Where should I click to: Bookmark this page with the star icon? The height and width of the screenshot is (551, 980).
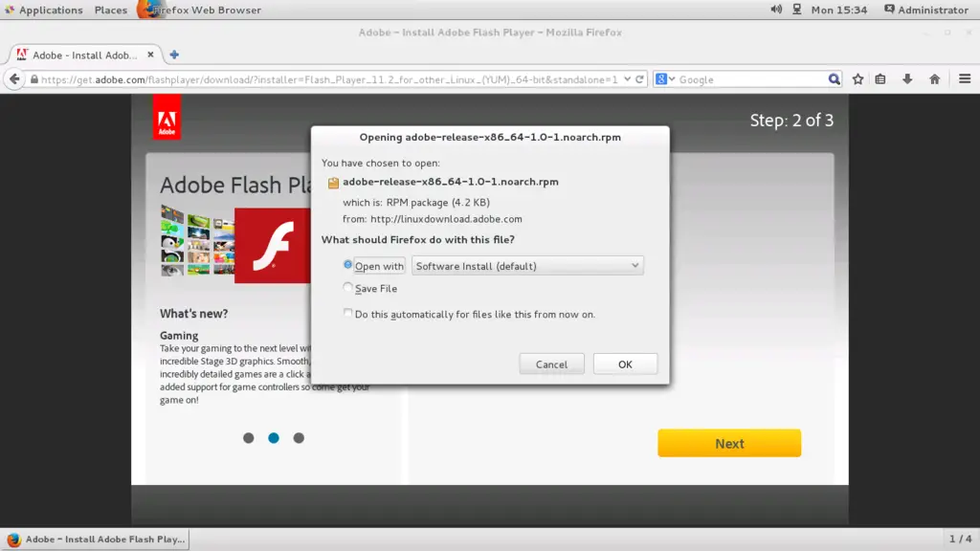click(858, 79)
